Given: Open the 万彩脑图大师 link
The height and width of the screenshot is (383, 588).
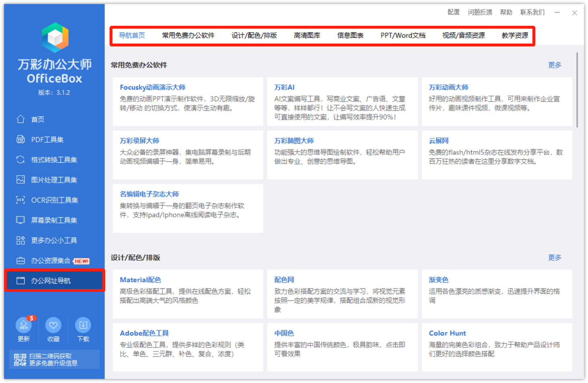Looking at the screenshot, I should (294, 141).
